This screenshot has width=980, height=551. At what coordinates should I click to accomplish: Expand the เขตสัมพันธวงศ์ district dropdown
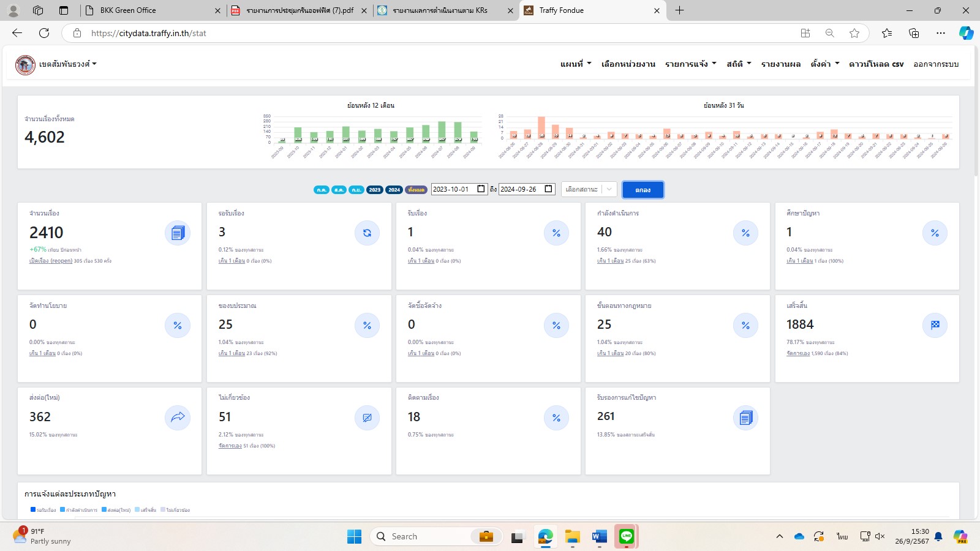tap(67, 64)
